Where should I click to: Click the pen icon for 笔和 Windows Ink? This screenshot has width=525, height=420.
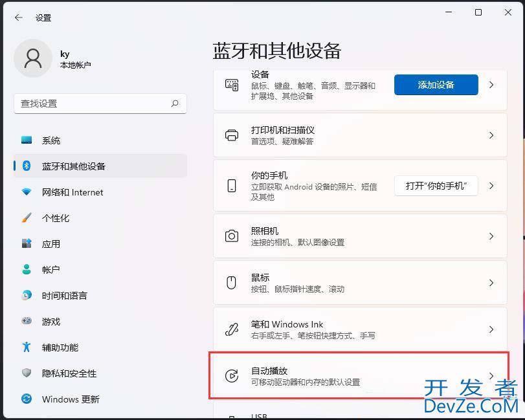(232, 329)
